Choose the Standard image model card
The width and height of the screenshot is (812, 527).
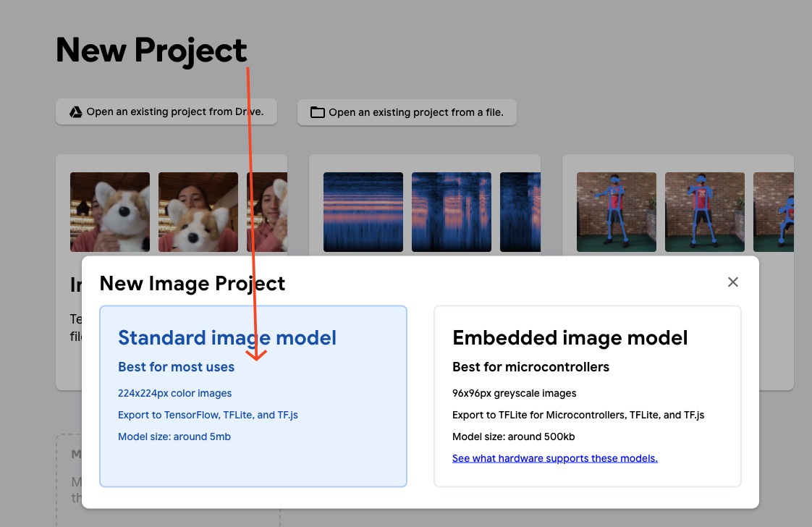click(x=253, y=397)
